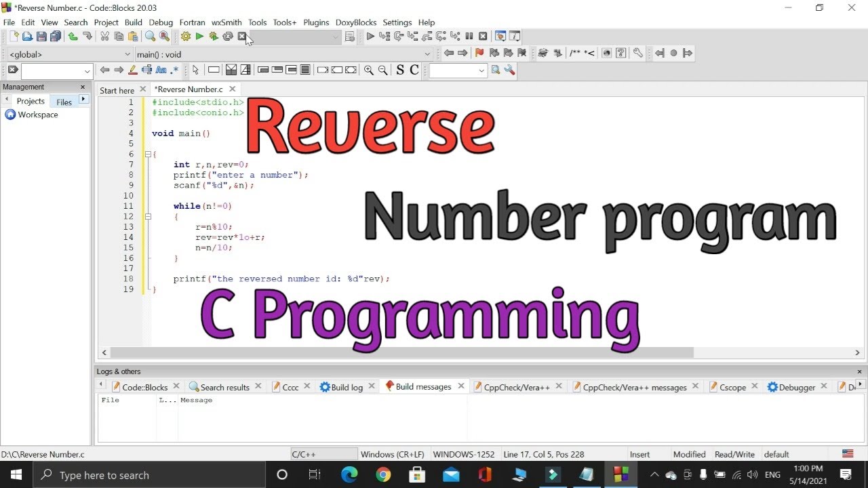Click the WINDOWS-1252 encoding status entry
The height and width of the screenshot is (488, 868).
point(464,454)
